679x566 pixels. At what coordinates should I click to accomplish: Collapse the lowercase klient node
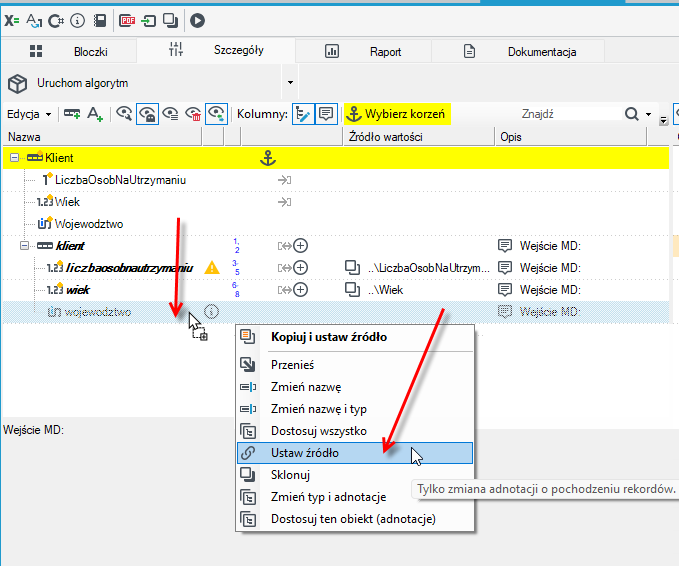point(24,246)
